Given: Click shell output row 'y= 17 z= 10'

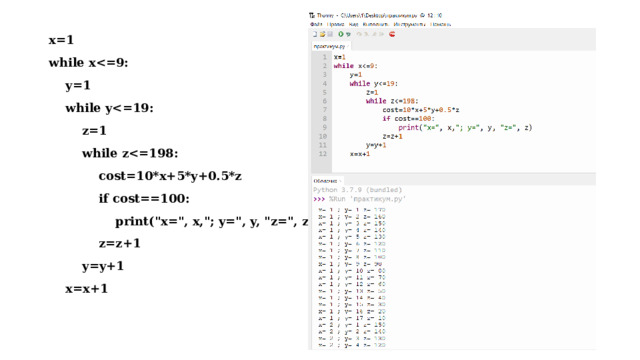Looking at the screenshot, I should pos(352,318).
